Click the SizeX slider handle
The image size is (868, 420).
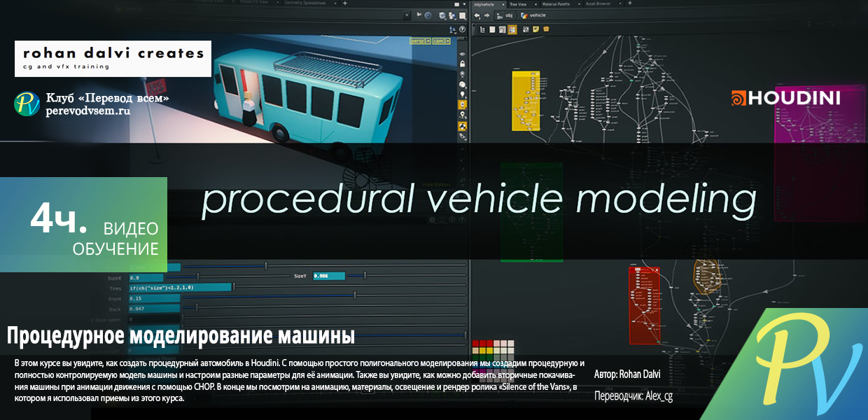coord(197,277)
